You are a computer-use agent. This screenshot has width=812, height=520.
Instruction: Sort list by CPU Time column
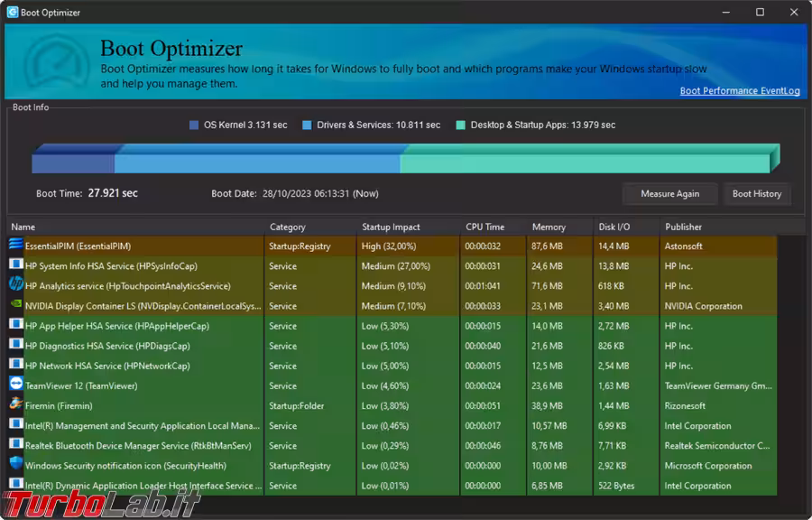(484, 227)
